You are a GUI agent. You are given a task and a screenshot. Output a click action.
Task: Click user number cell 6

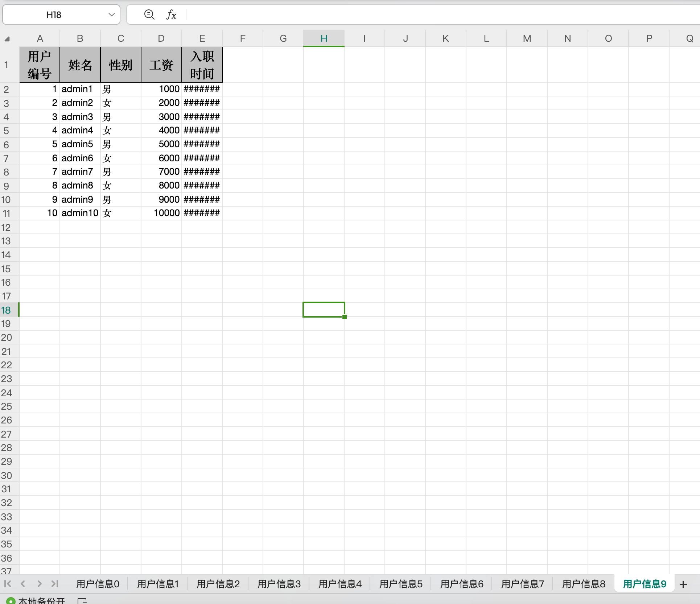coord(40,158)
